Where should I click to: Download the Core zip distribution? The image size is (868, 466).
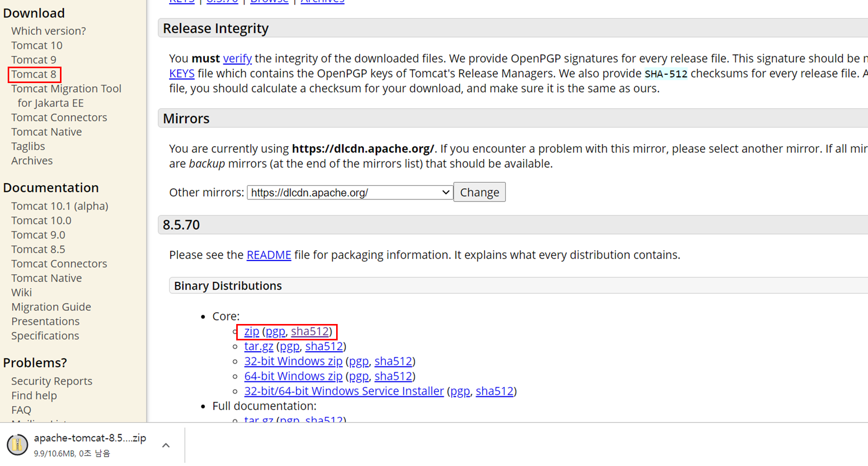[252, 332]
